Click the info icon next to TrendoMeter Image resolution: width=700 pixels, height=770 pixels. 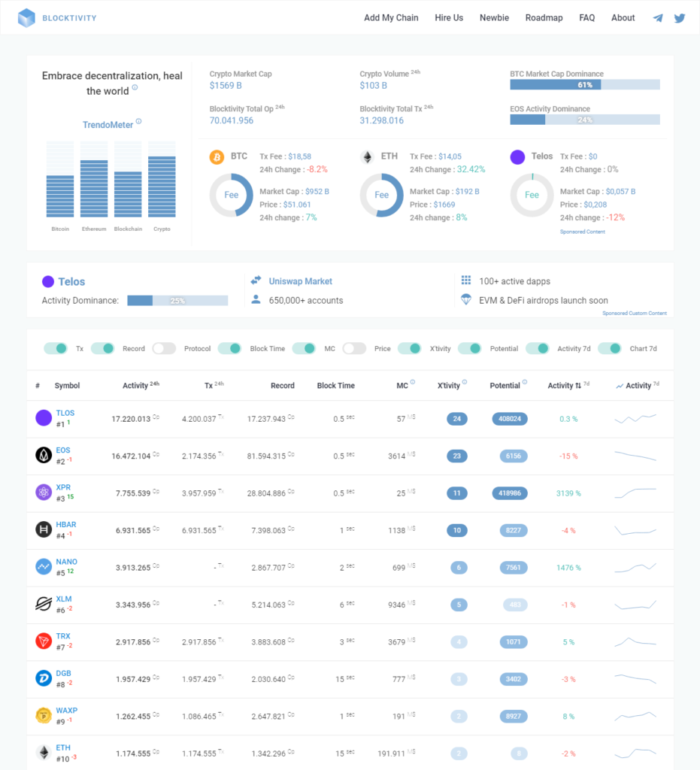pos(139,121)
